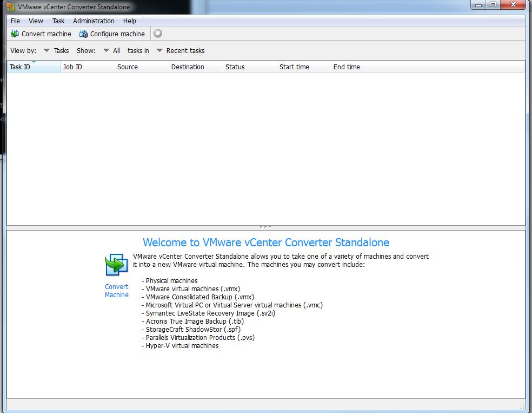Click the 'View by:' label
The width and height of the screenshot is (532, 413).
[23, 50]
